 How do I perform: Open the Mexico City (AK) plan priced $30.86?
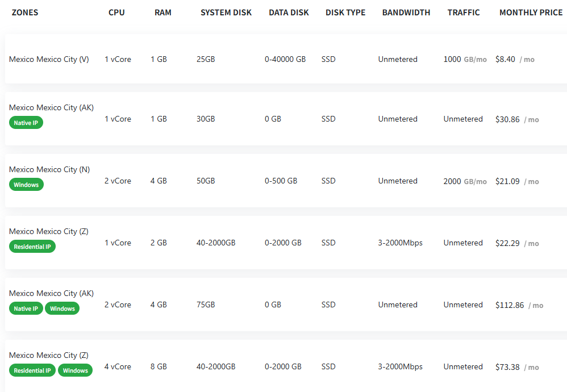tap(286, 119)
